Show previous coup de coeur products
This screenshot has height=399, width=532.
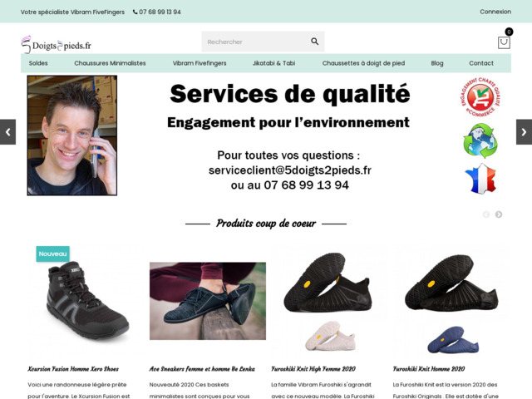click(486, 214)
